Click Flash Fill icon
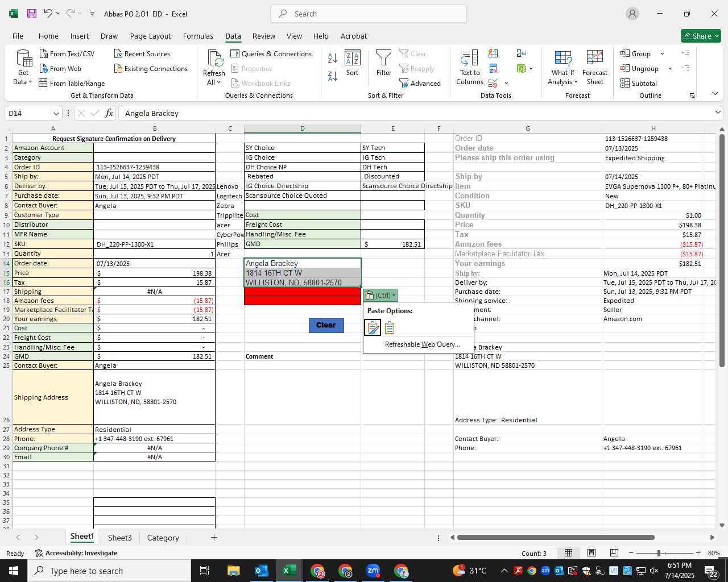 (x=493, y=53)
